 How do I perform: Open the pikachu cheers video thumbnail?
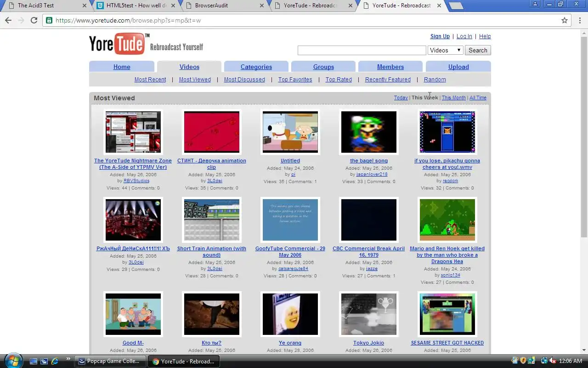pos(447,132)
